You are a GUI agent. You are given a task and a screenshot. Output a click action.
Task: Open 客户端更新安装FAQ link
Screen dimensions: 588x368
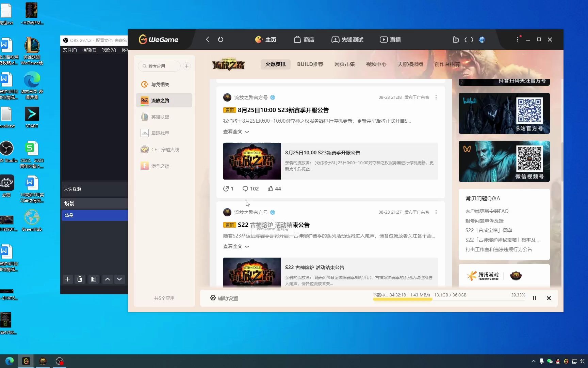coord(487,211)
